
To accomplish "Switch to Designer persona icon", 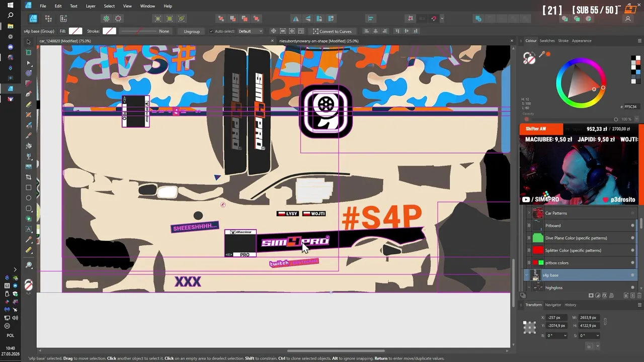I will click(x=33, y=19).
